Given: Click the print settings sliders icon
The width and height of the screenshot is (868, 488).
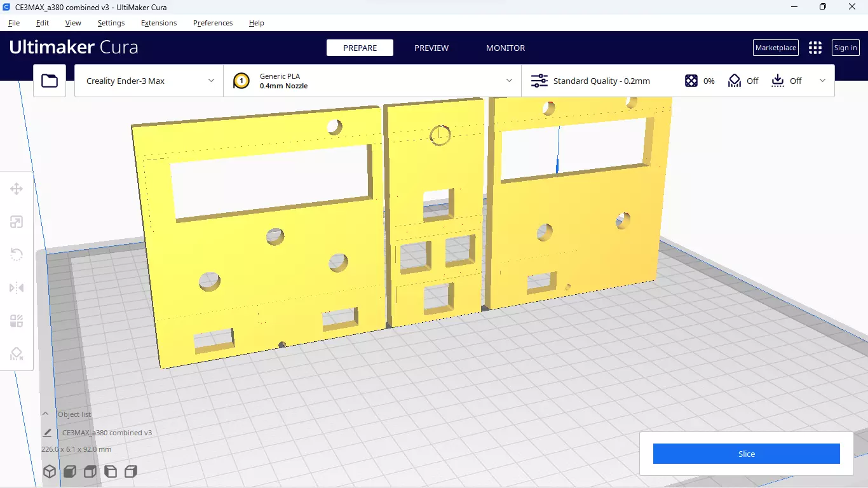Looking at the screenshot, I should [539, 81].
